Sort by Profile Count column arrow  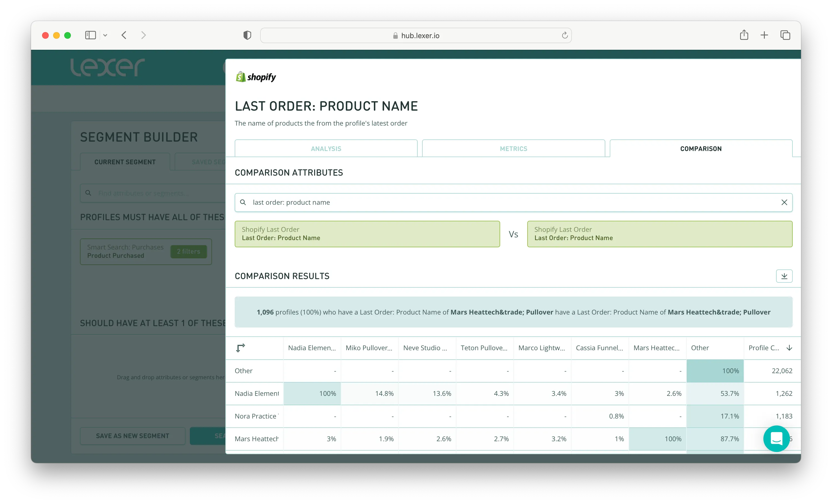point(789,348)
